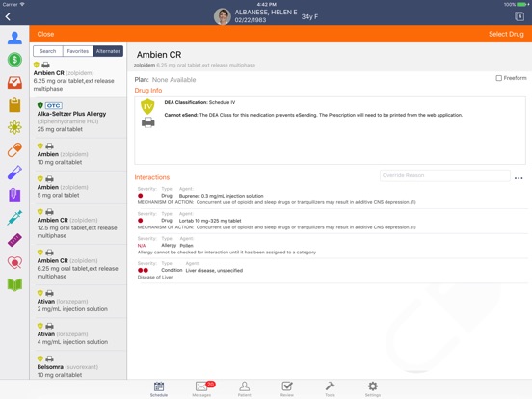Tap Close in the orange bar
The height and width of the screenshot is (399, 532).
pos(45,34)
